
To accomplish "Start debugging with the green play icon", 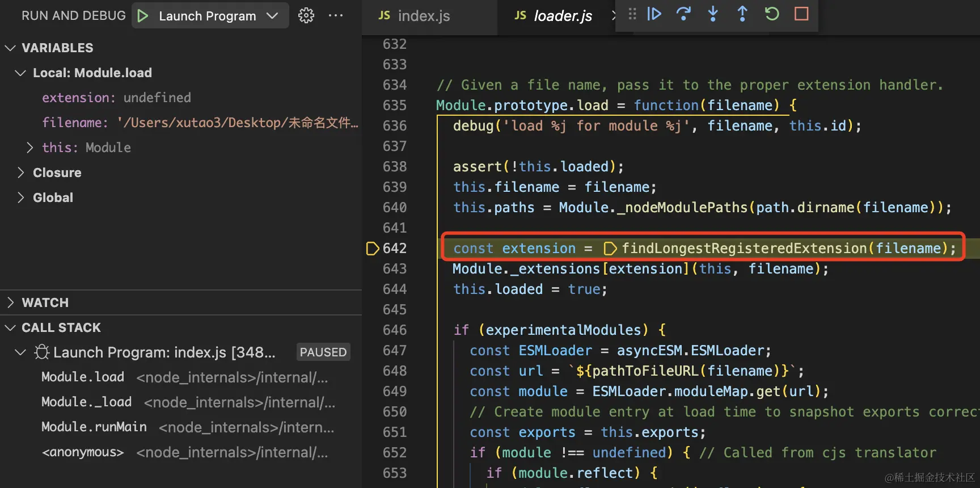I will coord(143,16).
